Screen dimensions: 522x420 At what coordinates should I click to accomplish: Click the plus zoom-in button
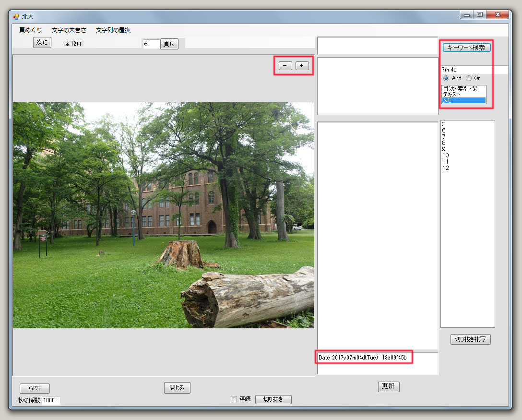[302, 66]
